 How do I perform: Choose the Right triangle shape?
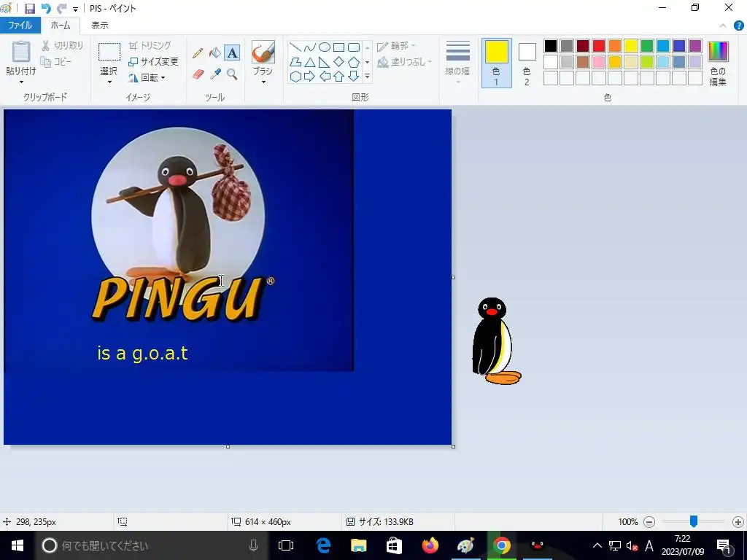pyautogui.click(x=325, y=62)
